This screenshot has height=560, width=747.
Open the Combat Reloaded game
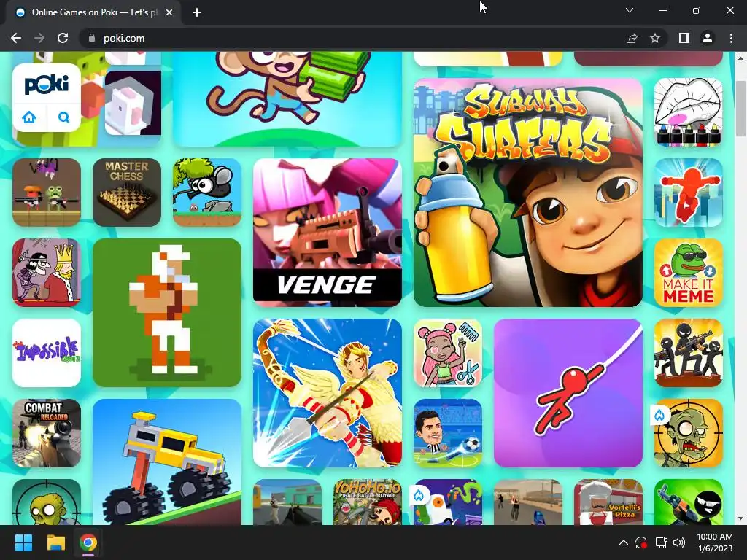[47, 433]
